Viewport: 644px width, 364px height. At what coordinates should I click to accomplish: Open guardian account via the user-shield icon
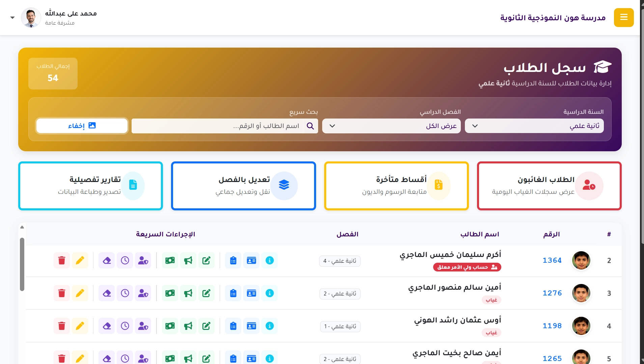coord(143,260)
